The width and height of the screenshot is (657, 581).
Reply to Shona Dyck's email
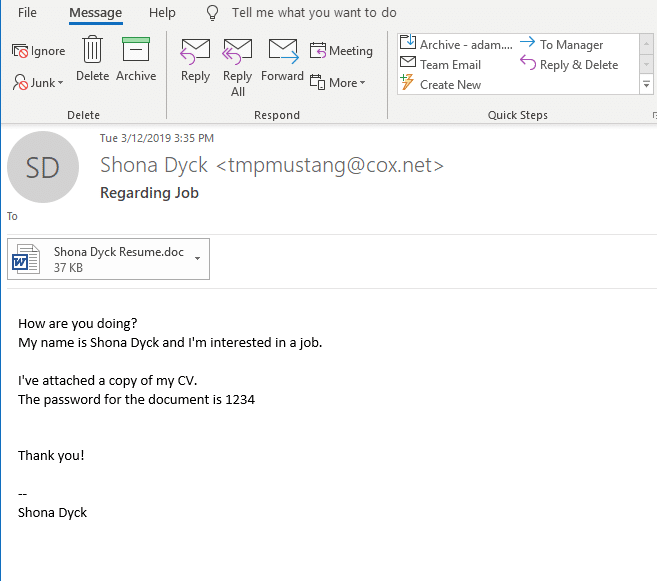pyautogui.click(x=195, y=60)
